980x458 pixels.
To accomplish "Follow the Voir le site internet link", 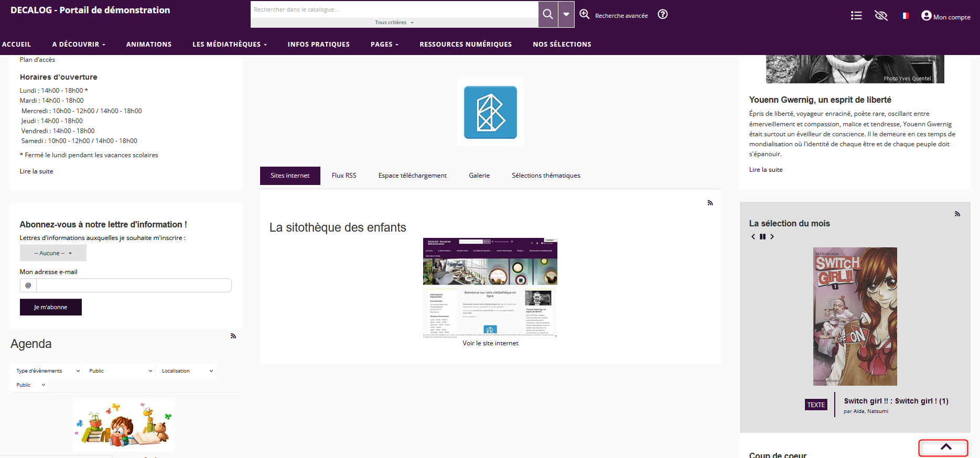I will click(490, 343).
